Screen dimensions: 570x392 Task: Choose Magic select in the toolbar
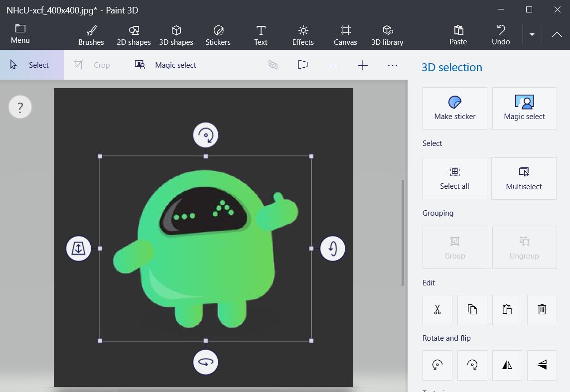(165, 65)
